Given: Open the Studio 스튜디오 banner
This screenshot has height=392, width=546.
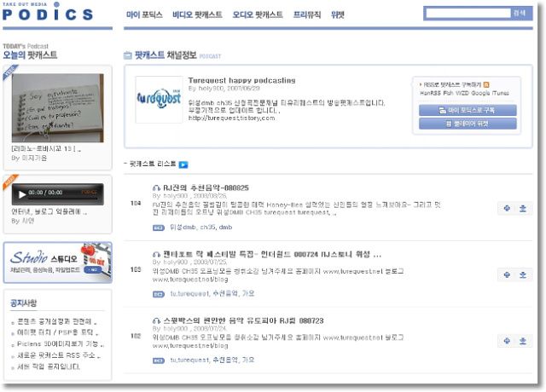Looking at the screenshot, I should coord(57,262).
